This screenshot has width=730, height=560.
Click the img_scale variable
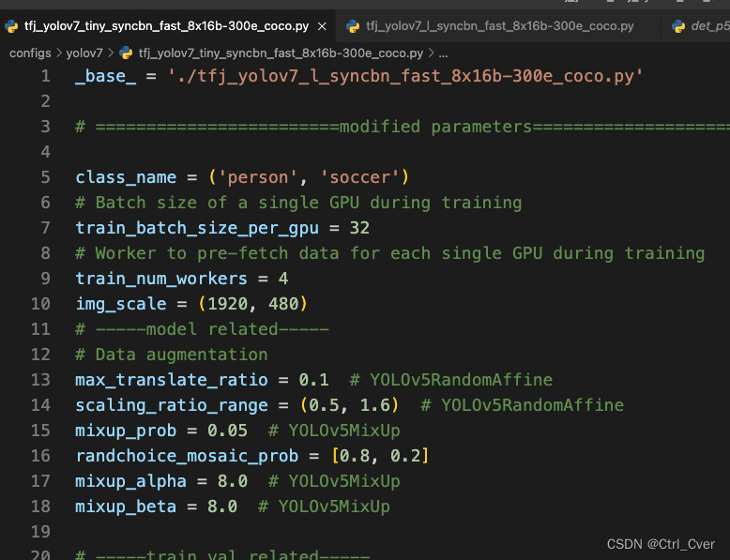pos(121,304)
